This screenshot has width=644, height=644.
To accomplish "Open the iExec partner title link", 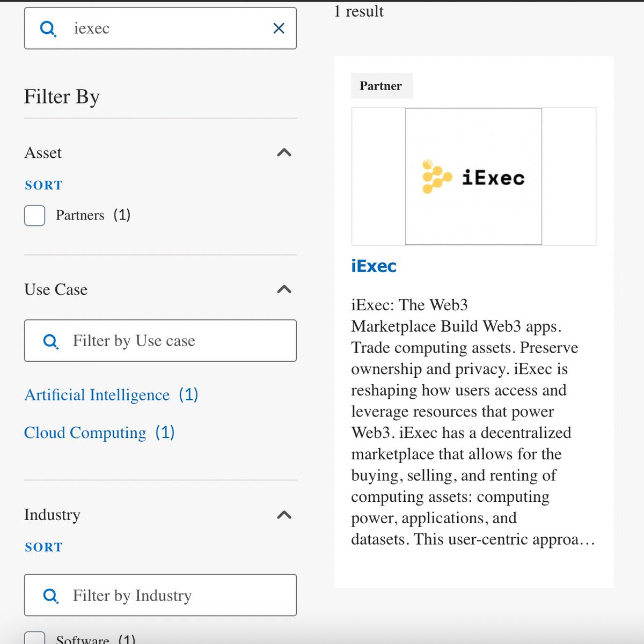I will coord(374,266).
